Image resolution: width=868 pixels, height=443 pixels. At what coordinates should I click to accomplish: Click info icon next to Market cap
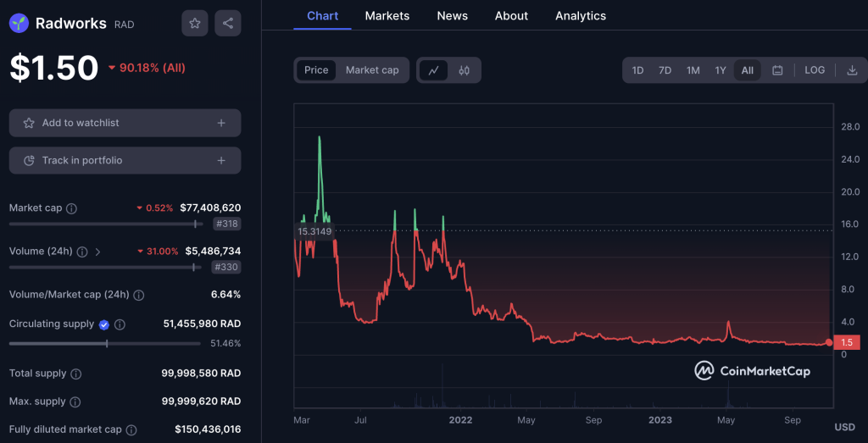click(x=71, y=208)
